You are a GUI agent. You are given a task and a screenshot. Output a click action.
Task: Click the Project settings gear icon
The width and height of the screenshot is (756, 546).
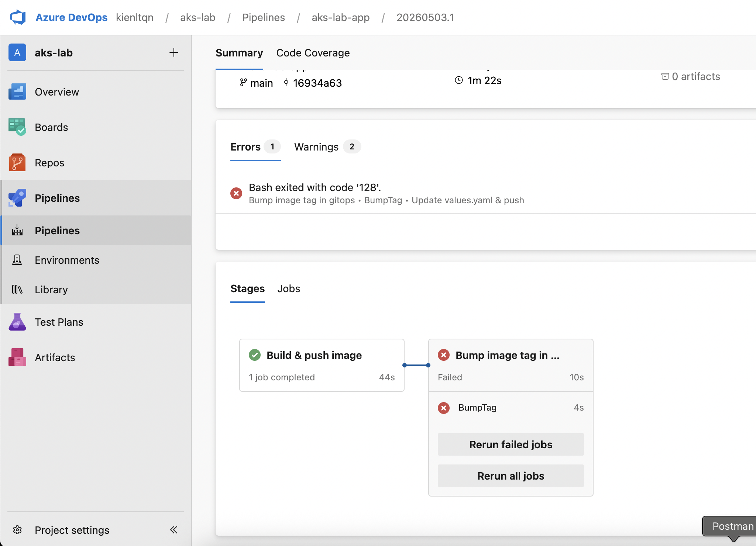tap(17, 530)
